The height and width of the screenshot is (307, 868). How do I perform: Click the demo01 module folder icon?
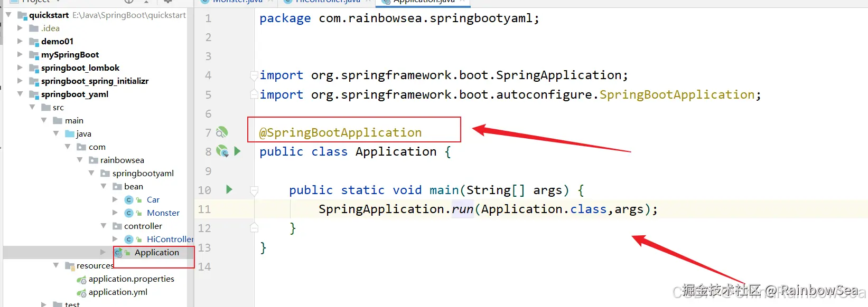click(x=34, y=42)
